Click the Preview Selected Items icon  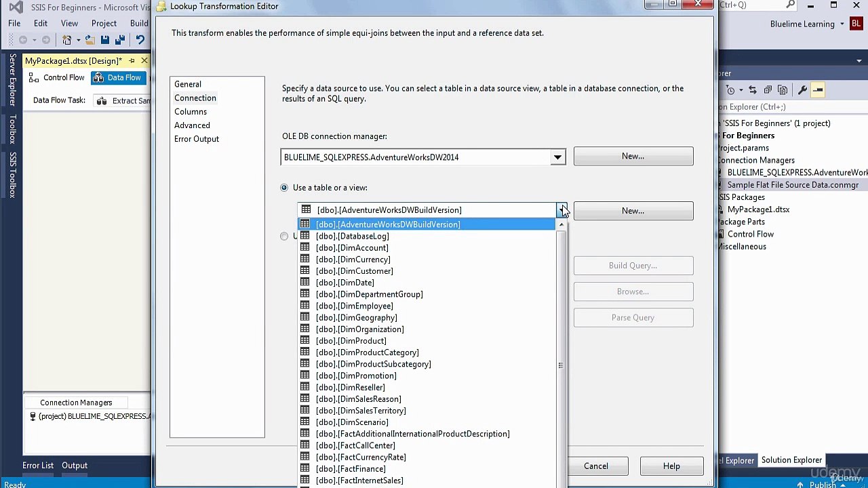point(818,90)
